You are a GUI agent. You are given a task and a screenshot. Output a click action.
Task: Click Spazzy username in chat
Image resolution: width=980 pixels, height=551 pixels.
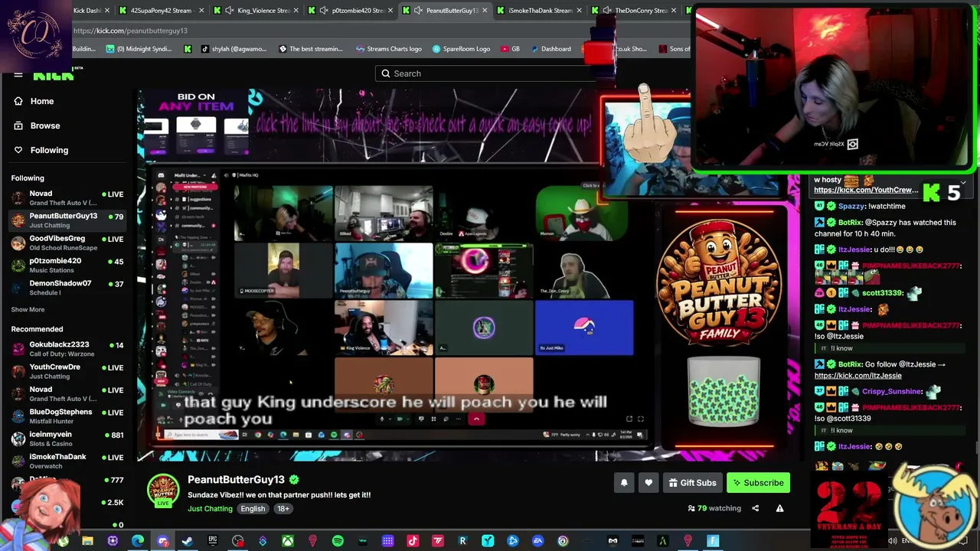pyautogui.click(x=851, y=207)
